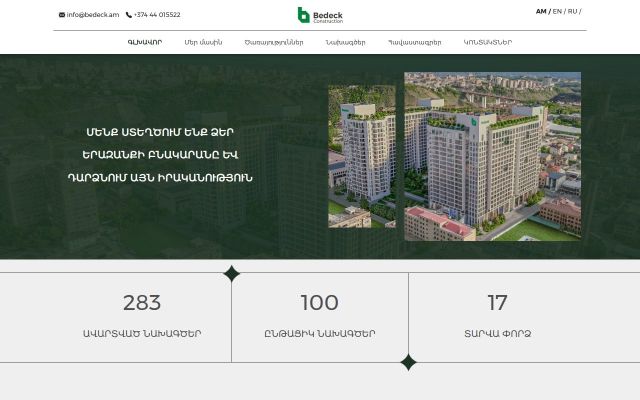Switch language to AM
This screenshot has width=640, height=400.
pyautogui.click(x=541, y=11)
